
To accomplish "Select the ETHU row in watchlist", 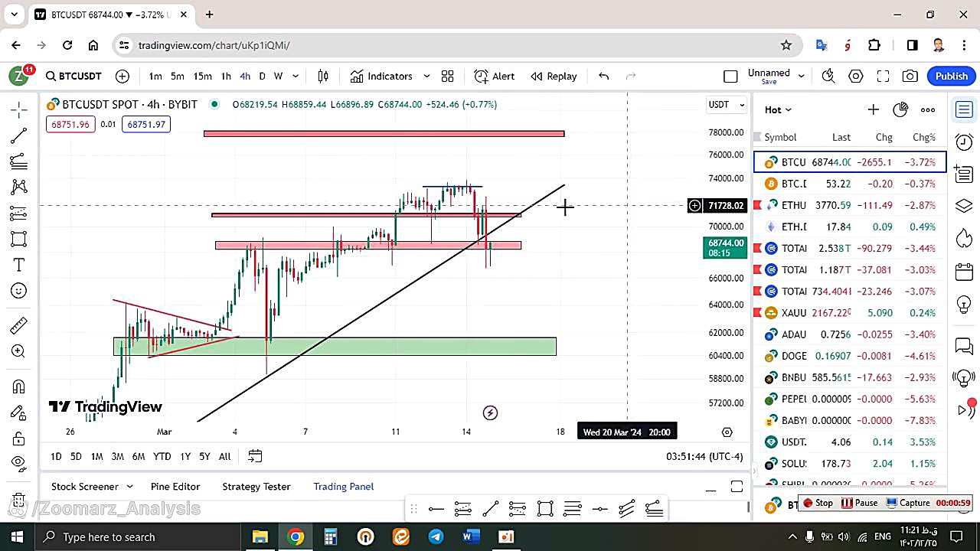I will pyautogui.click(x=850, y=205).
